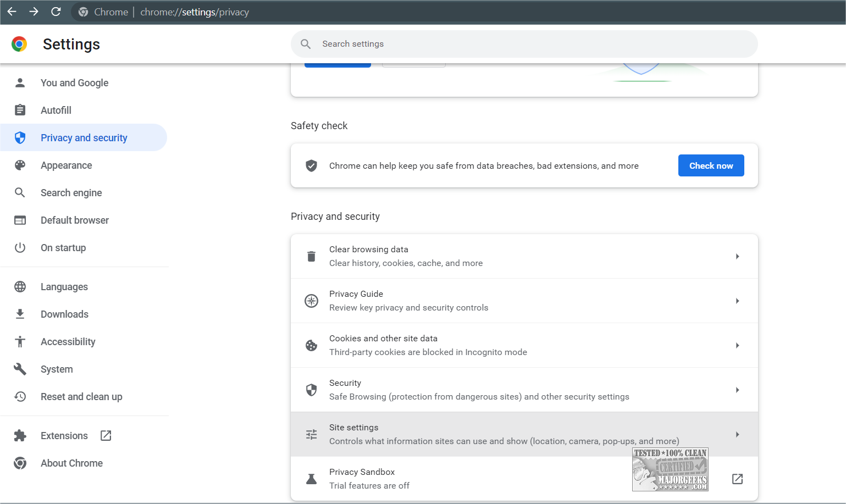Reload the settings page
Screen dimensions: 846x504
[x=56, y=12]
